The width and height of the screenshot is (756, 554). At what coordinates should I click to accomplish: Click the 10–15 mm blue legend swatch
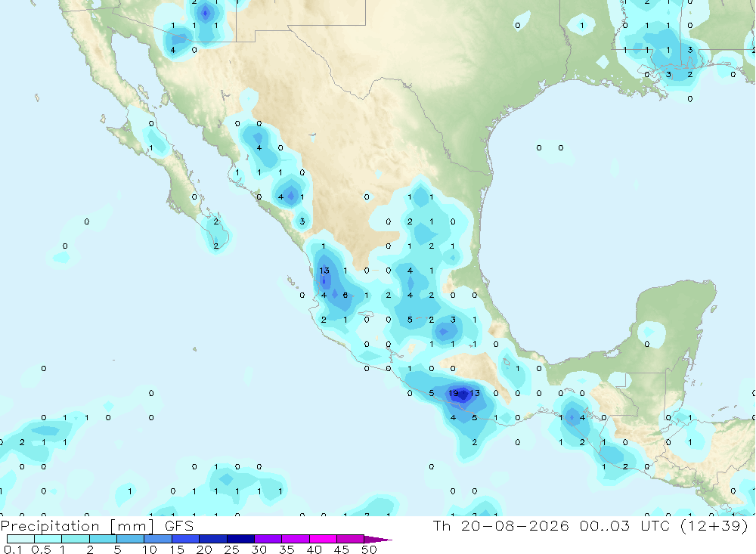(x=158, y=539)
